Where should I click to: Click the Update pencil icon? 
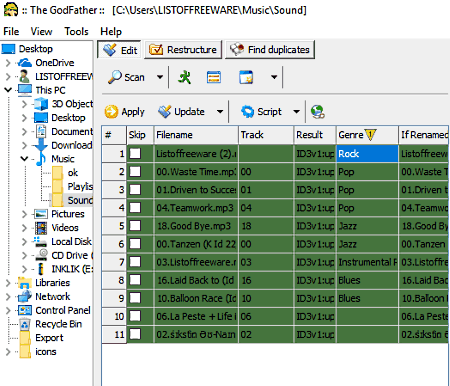(164, 112)
